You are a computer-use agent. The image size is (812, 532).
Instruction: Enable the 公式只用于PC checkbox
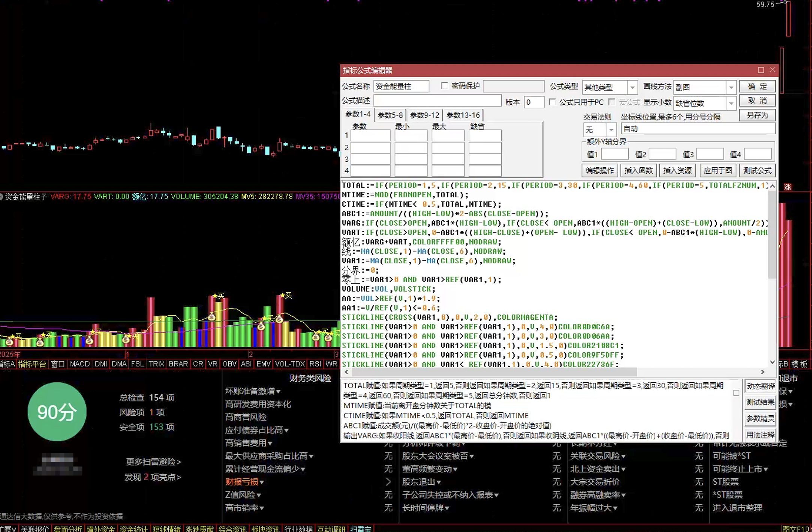tap(552, 102)
